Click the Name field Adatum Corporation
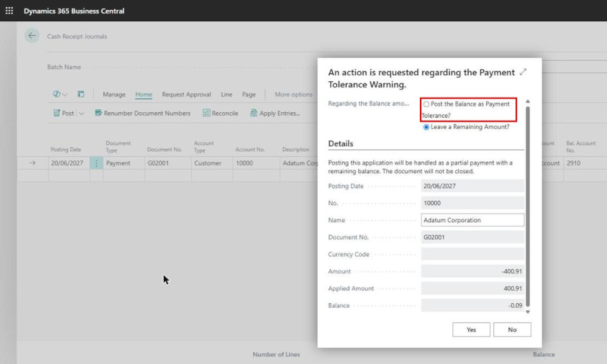 [473, 220]
